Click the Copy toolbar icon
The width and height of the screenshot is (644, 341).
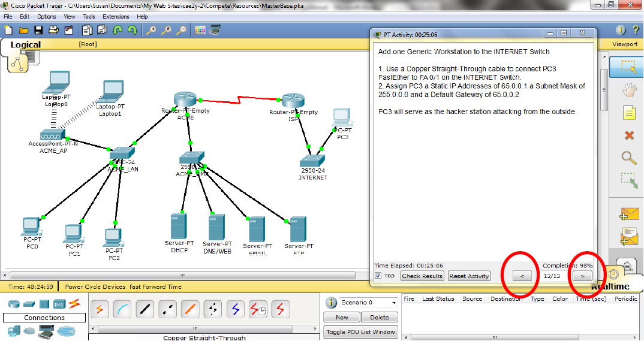(87, 30)
